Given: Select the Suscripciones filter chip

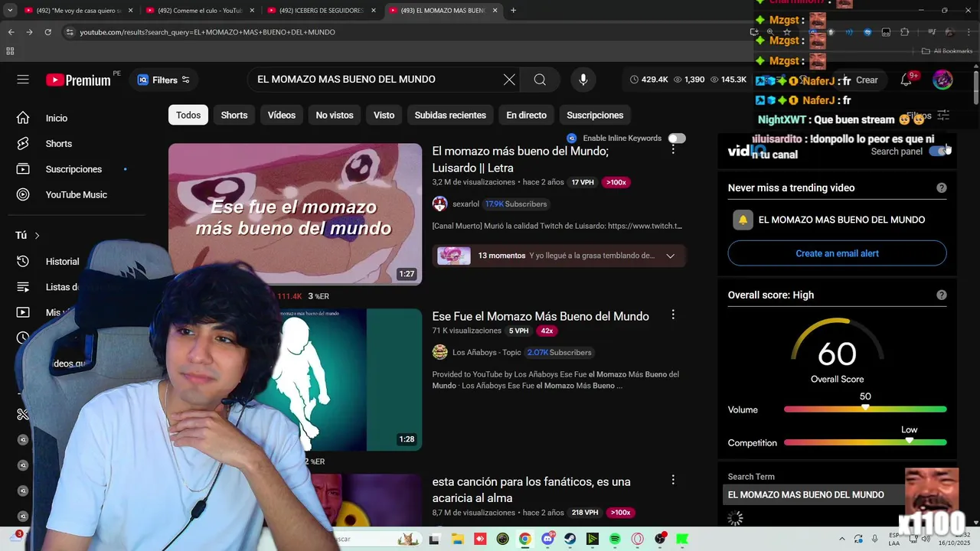Looking at the screenshot, I should coord(595,115).
